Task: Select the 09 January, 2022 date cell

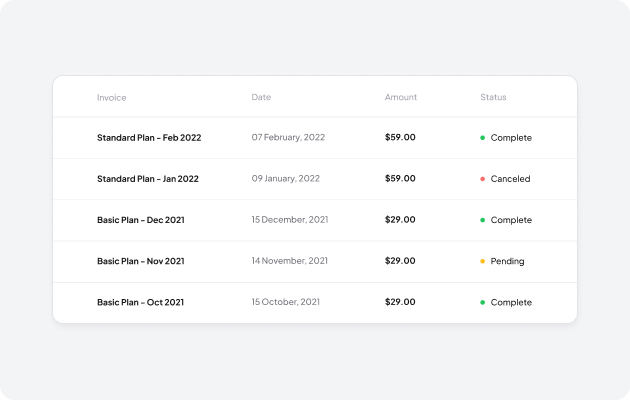Action: point(285,179)
